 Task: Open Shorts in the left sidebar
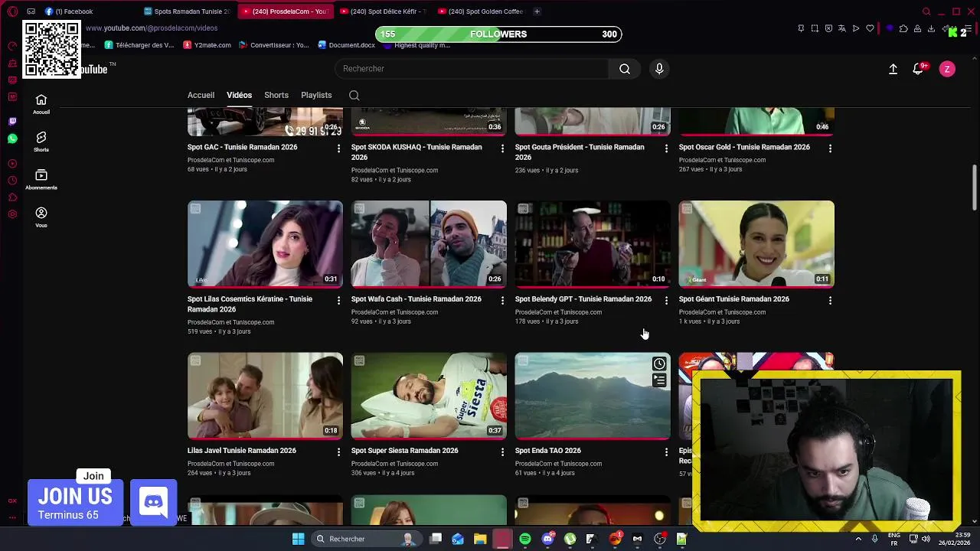tap(41, 142)
